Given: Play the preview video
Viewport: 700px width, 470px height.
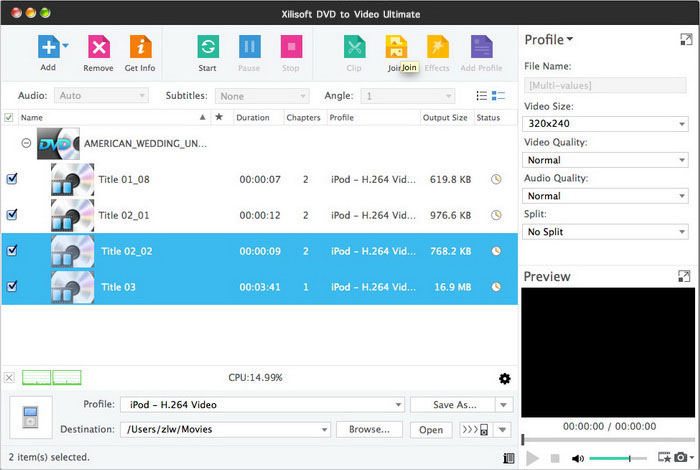Looking at the screenshot, I should (532, 458).
